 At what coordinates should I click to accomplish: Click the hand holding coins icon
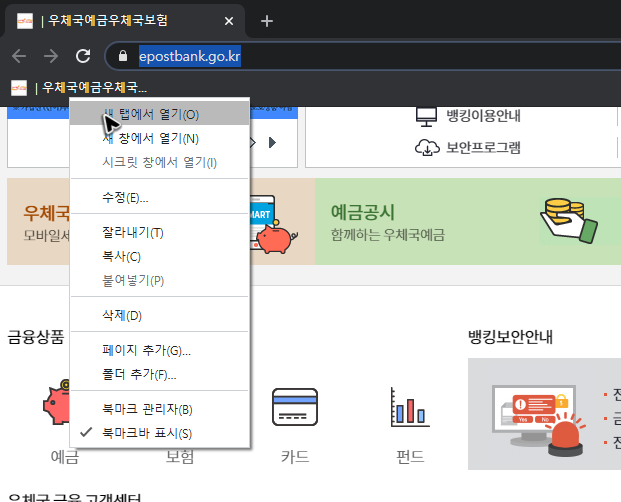(x=569, y=221)
